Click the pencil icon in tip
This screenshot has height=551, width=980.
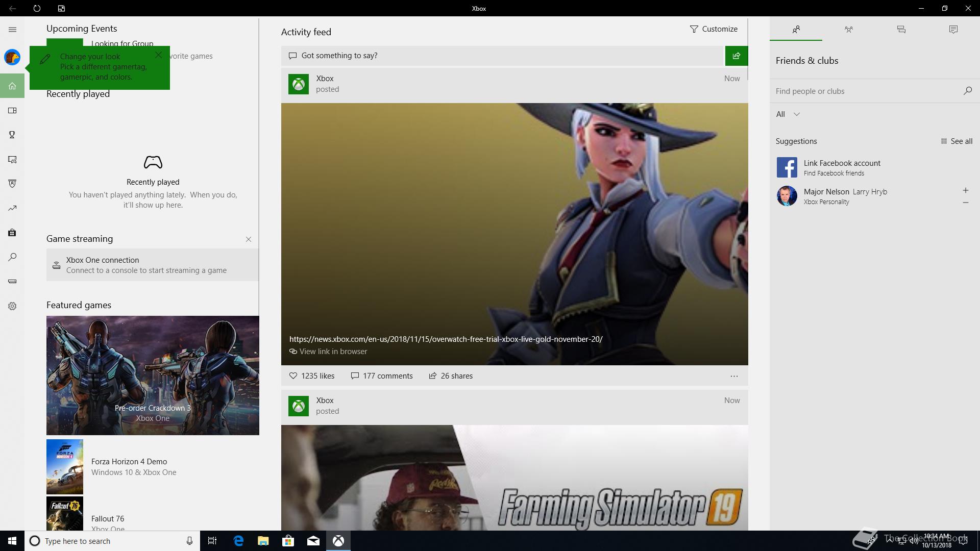(45, 59)
